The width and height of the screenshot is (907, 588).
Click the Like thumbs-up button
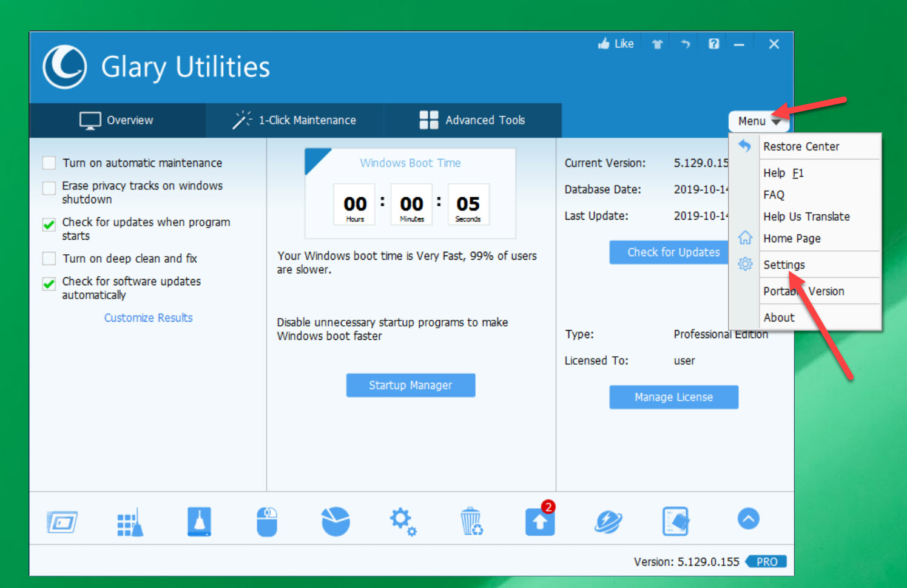(615, 44)
